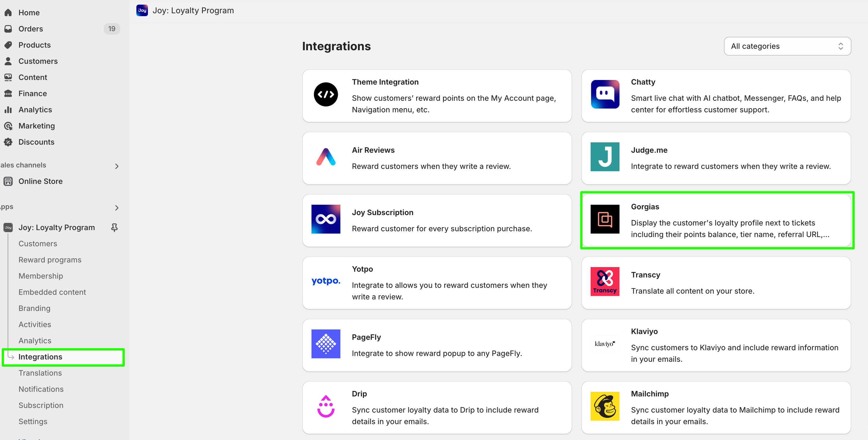
Task: Open Joy Settings submenu item
Action: coord(33,421)
